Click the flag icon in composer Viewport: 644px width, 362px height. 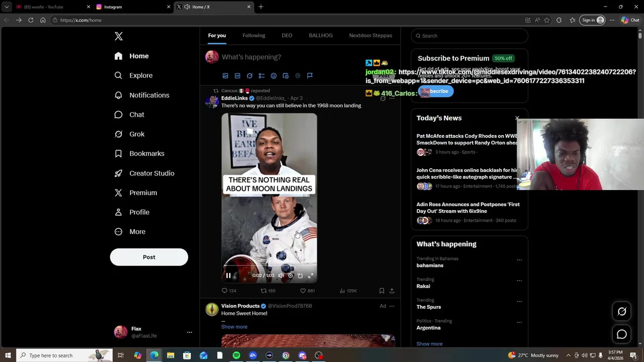(310, 76)
